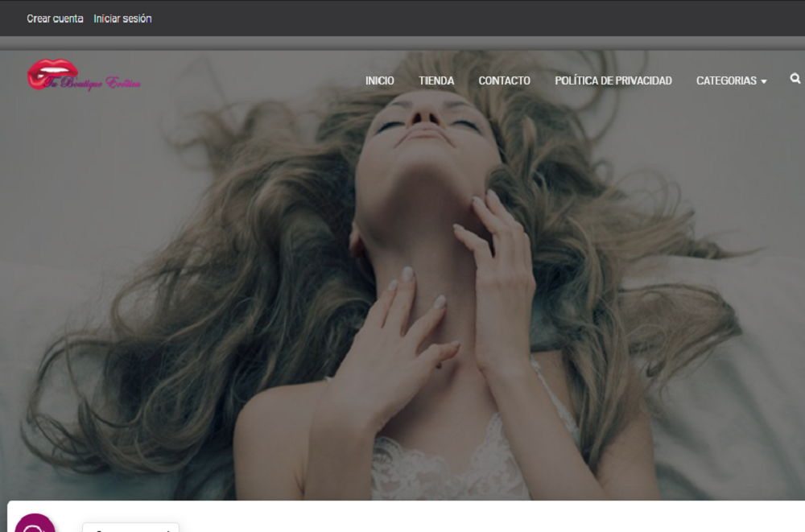Click the lace garment at banner bottom
This screenshot has height=532, width=805.
[451, 467]
